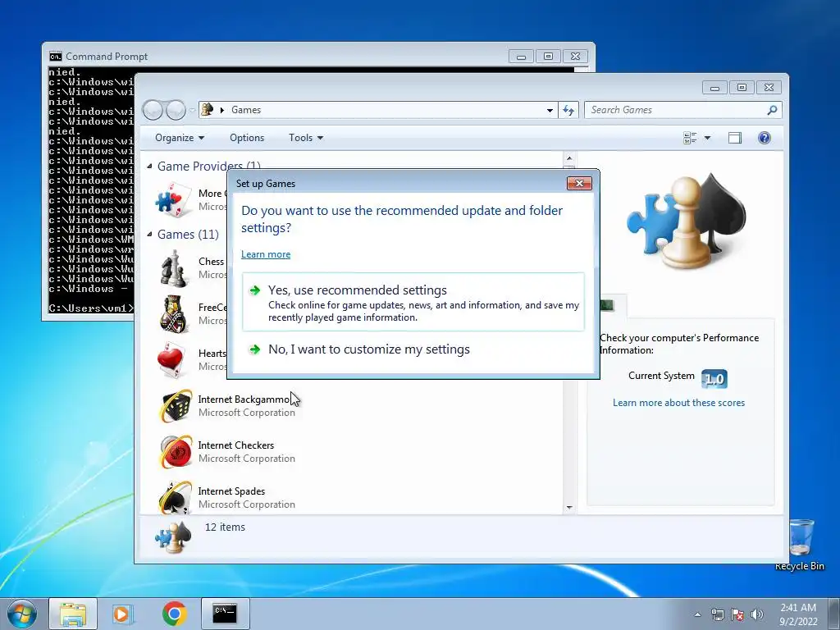Click the Internet Checkers name text
This screenshot has height=630, width=840.
point(235,445)
